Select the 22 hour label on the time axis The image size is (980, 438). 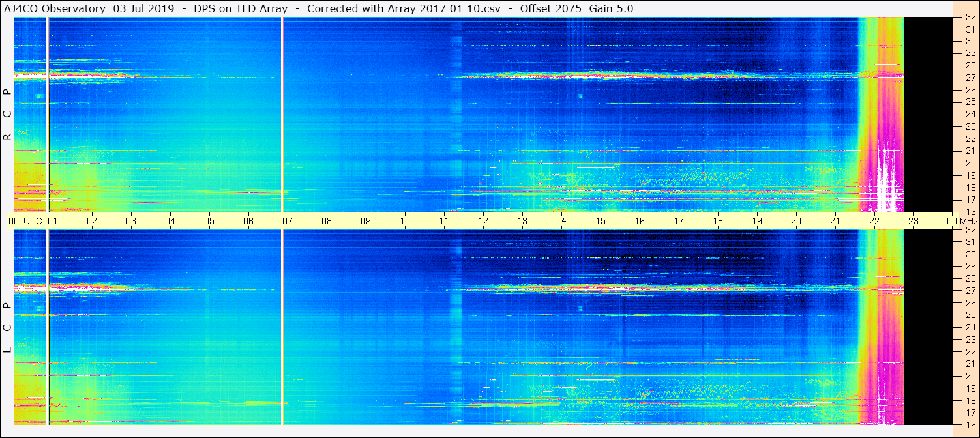[x=874, y=221]
